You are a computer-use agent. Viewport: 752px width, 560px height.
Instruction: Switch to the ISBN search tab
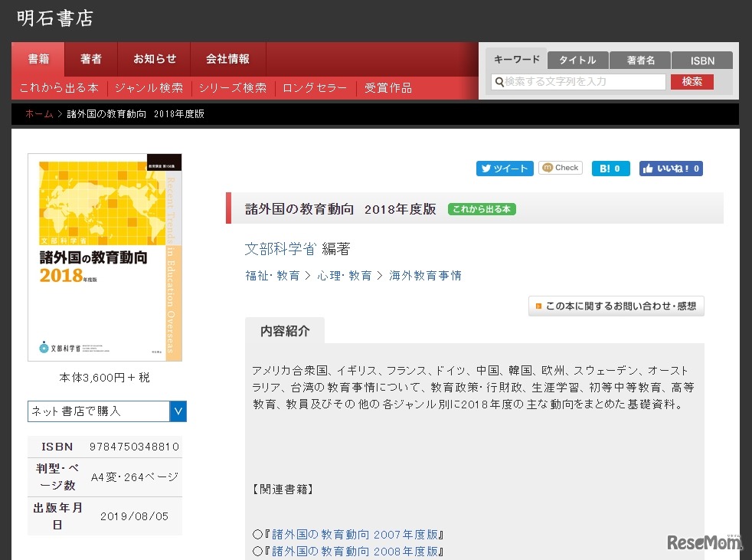pyautogui.click(x=701, y=61)
